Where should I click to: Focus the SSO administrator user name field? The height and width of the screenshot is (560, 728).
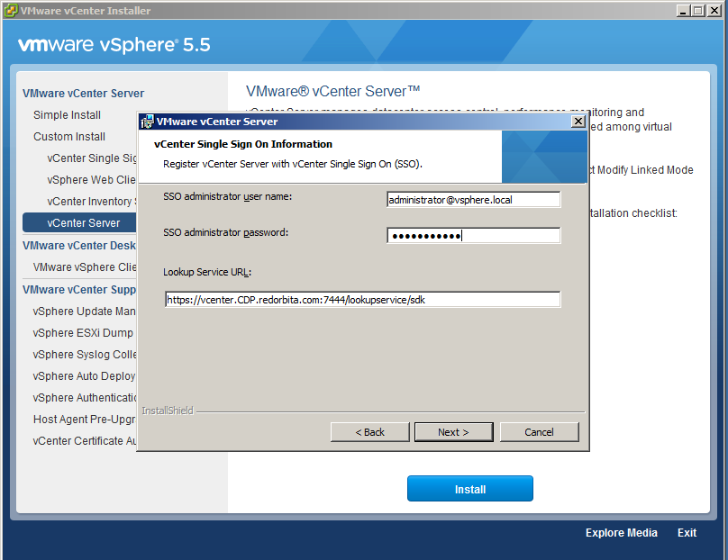[x=473, y=200]
